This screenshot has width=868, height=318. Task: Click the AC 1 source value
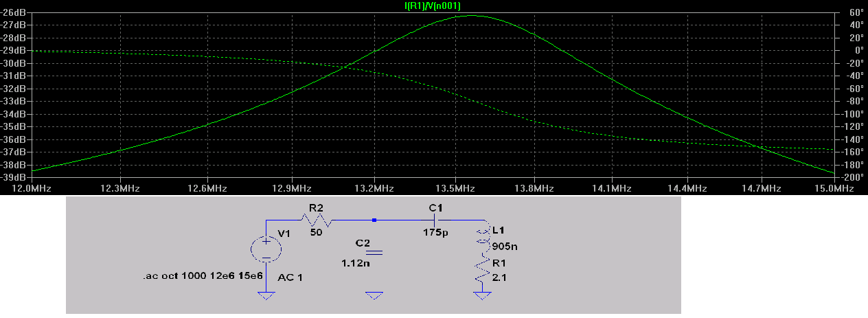click(x=290, y=277)
